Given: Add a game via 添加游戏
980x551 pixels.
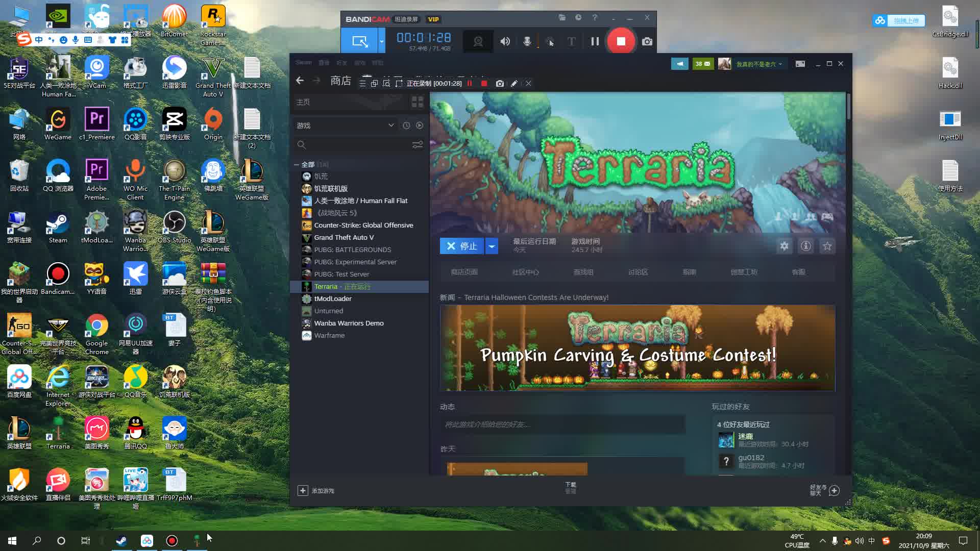Looking at the screenshot, I should pos(316,491).
